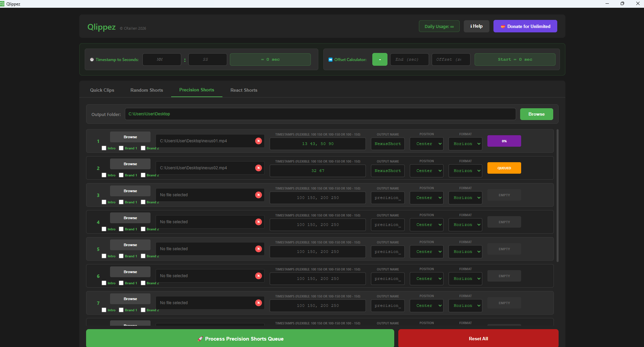Click green Browse for output folder
The width and height of the screenshot is (644, 347).
[536, 114]
